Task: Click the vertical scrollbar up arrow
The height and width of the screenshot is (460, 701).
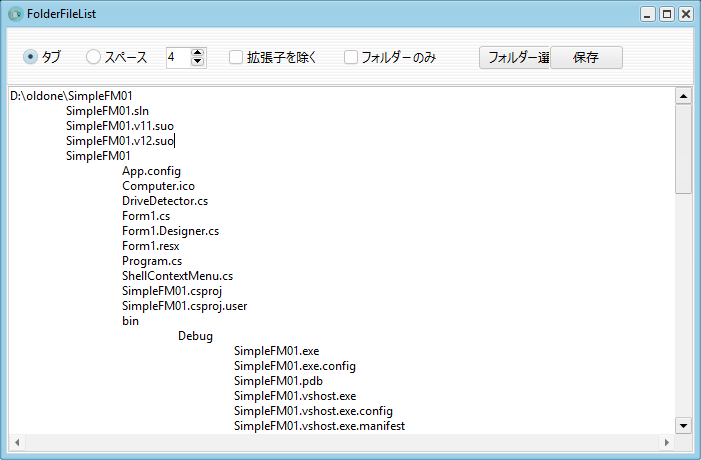Action: pyautogui.click(x=684, y=96)
